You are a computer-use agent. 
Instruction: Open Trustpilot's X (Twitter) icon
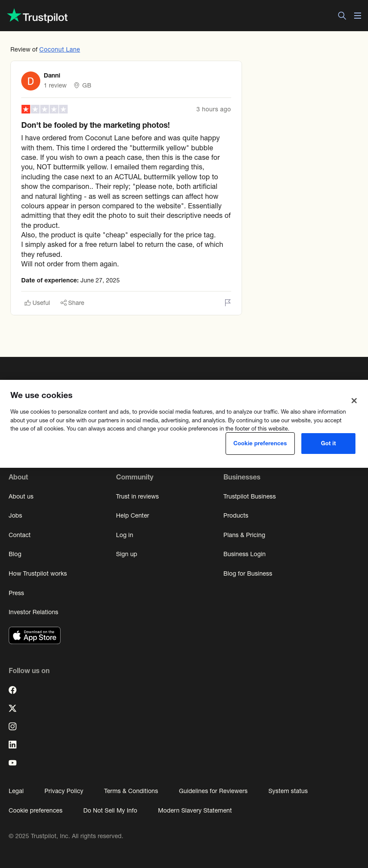[x=13, y=708]
